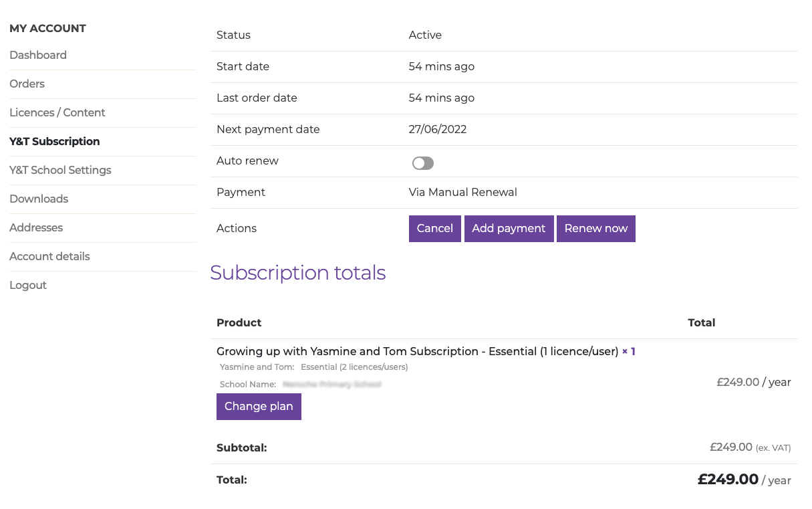Click the Last order date value
The height and width of the screenshot is (509, 812).
coord(442,98)
